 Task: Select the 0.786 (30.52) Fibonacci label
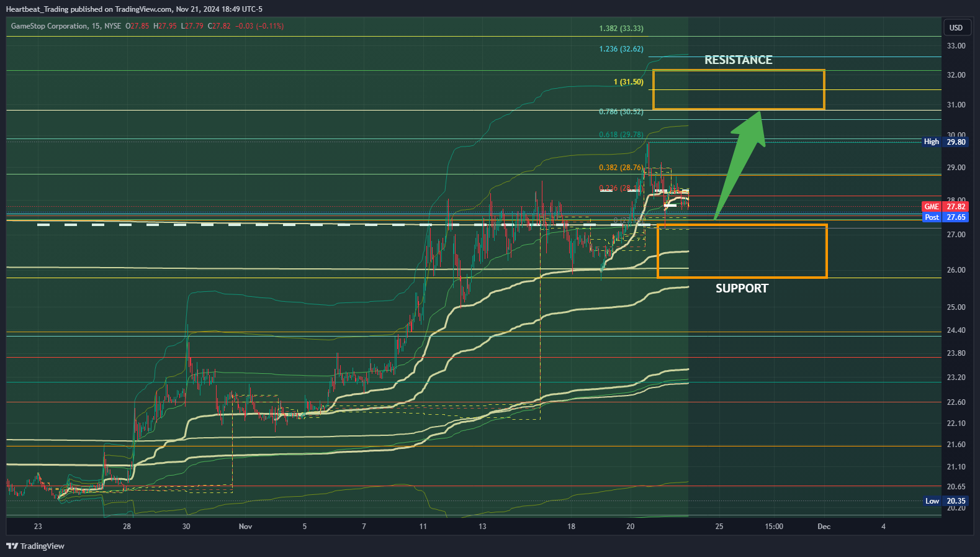pos(621,112)
